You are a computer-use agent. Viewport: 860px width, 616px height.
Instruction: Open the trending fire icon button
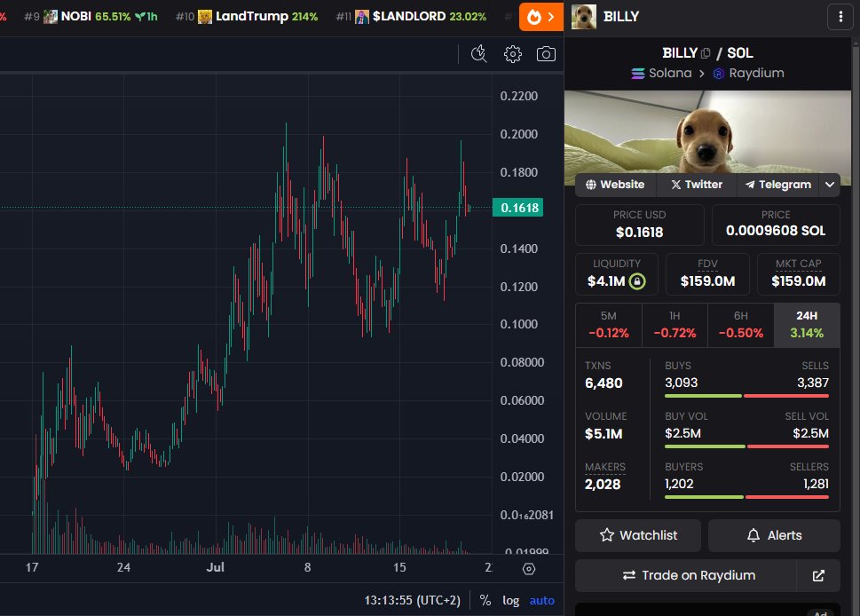pyautogui.click(x=540, y=17)
